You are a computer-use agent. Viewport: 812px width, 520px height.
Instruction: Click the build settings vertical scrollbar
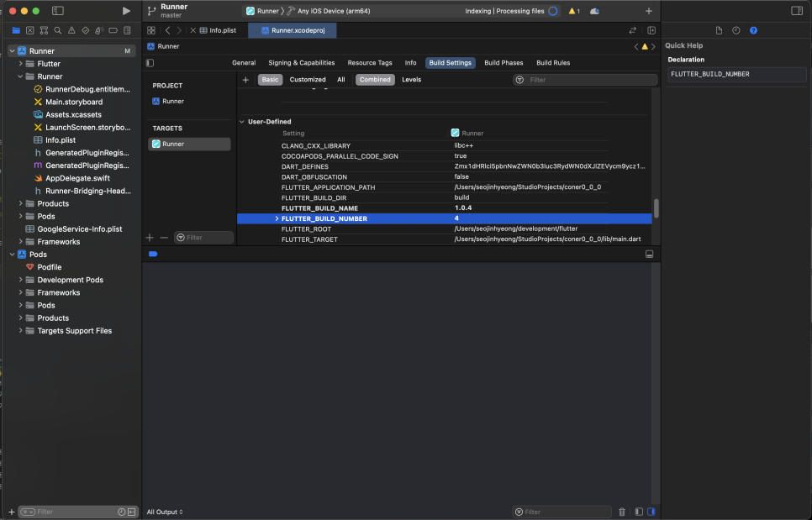click(656, 208)
